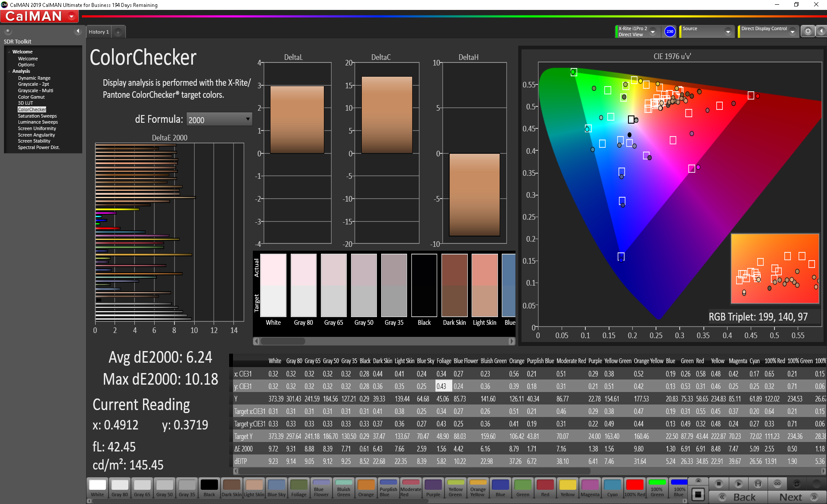
Task: Open the settings gear icon
Action: point(808,31)
